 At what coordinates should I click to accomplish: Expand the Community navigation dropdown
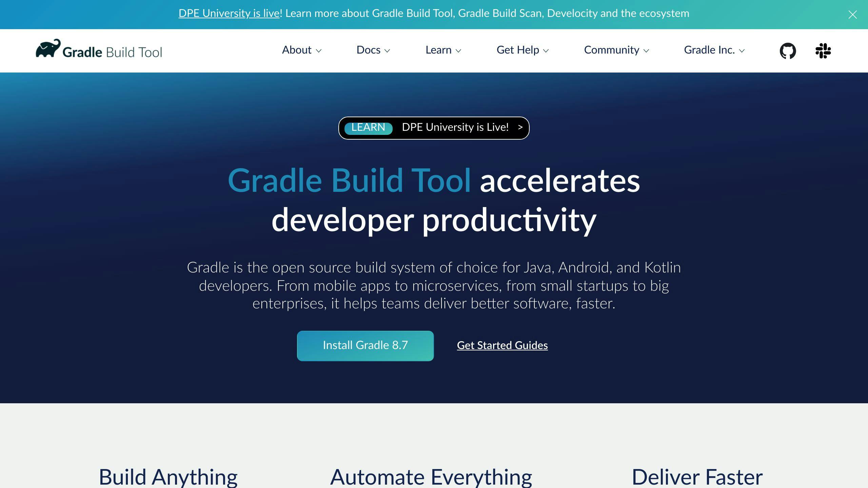[x=616, y=50]
